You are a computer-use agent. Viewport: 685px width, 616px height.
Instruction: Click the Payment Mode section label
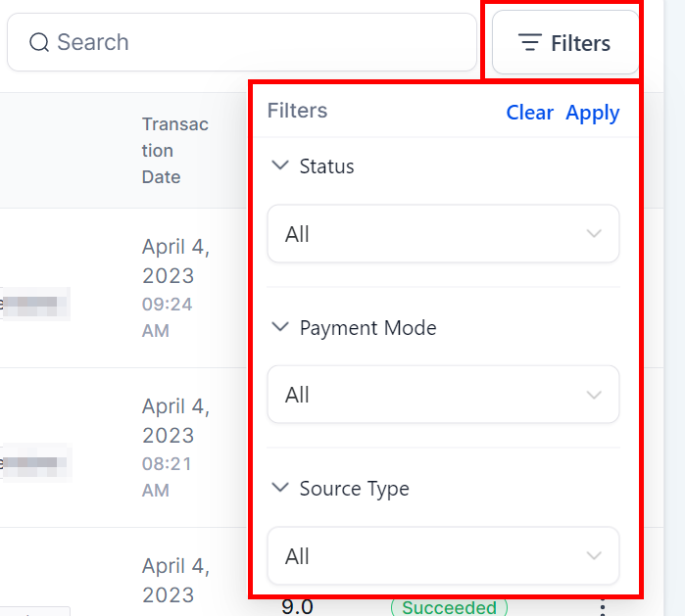tap(367, 328)
